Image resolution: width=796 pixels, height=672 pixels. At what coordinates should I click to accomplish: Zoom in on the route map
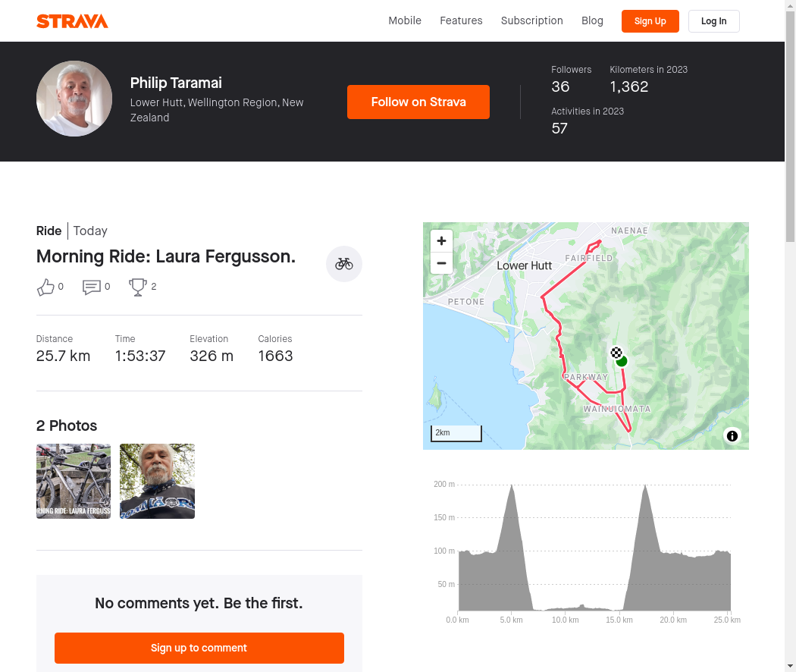pos(441,241)
